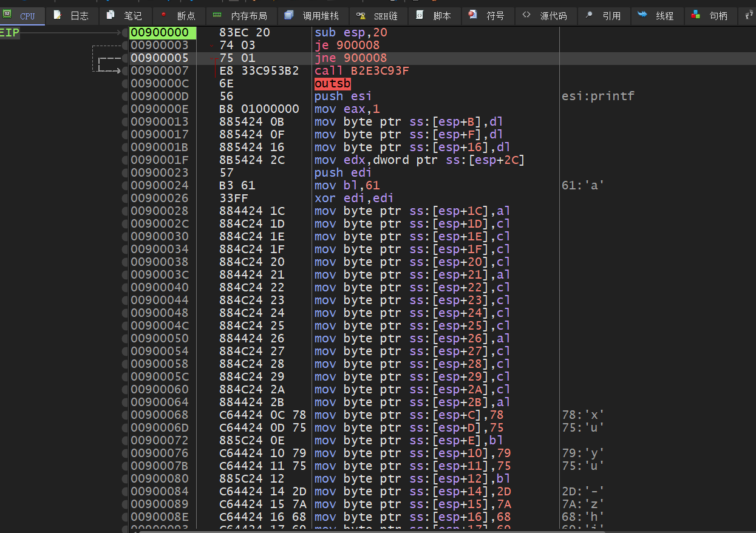
Task: Select the instruction mov byte ptr ss:[esp+E],bl
Action: pos(409,440)
